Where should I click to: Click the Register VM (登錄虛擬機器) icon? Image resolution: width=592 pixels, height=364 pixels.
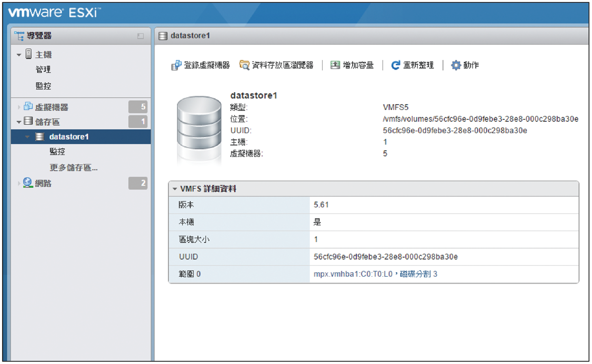click(176, 65)
